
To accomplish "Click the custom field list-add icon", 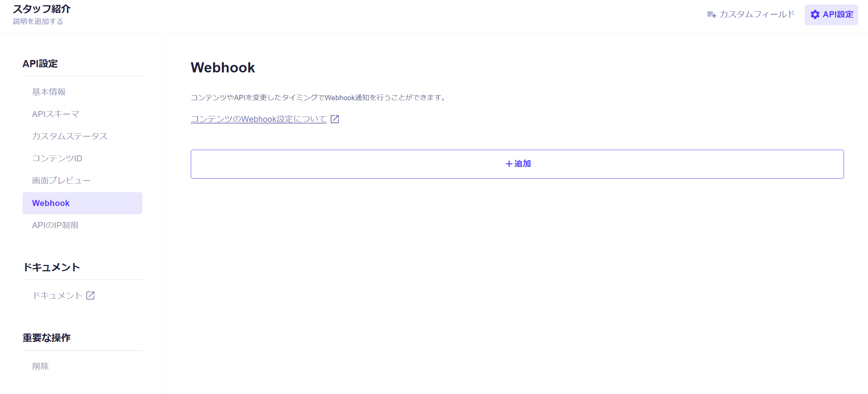I will (x=711, y=15).
